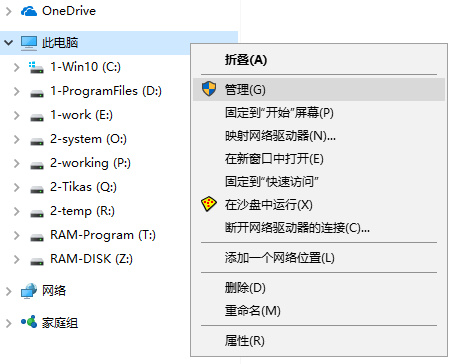The width and height of the screenshot is (453, 364).
Task: Click the shield icon beside 管理(G)
Action: click(x=209, y=89)
